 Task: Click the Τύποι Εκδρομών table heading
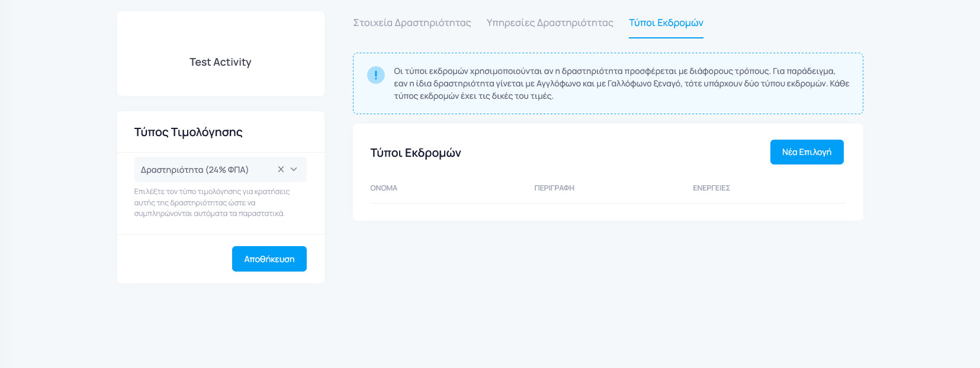(415, 153)
